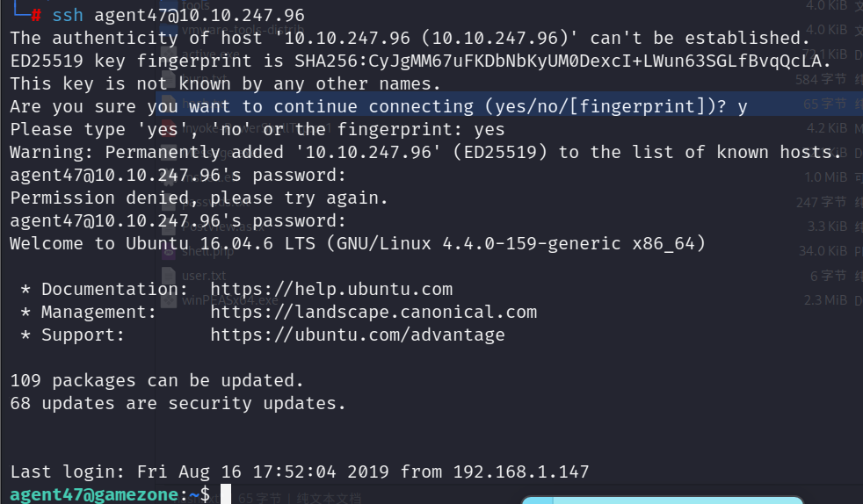The width and height of the screenshot is (863, 504).
Task: Click the 'Welcome to Ubuntu 16.04.6 LTS' line
Action: 358,243
